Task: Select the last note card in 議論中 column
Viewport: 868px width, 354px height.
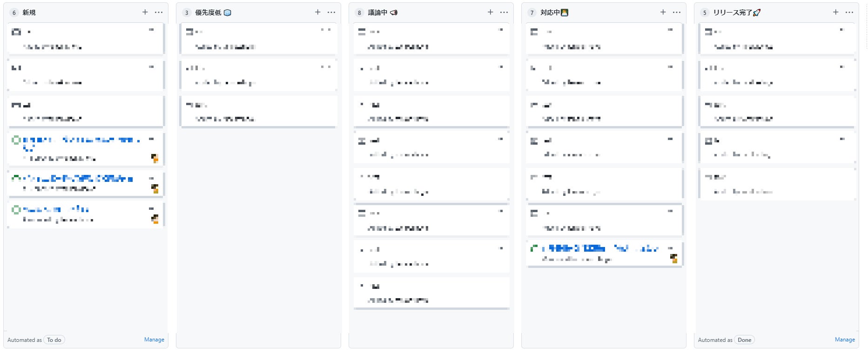Action: click(431, 293)
